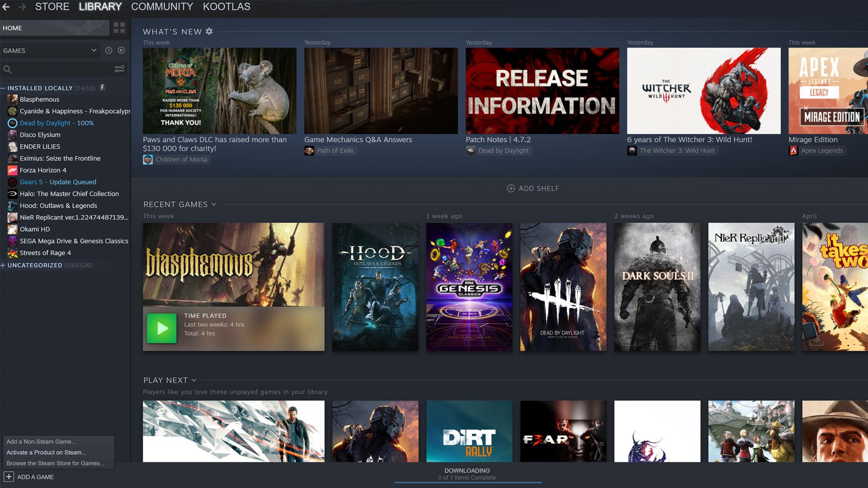This screenshot has width=868, height=488.
Task: Open the KOOTLAS profile tab
Action: 226,7
